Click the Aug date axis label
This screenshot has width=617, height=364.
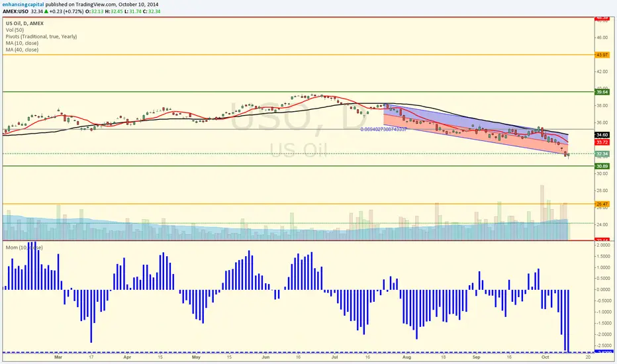click(406, 357)
